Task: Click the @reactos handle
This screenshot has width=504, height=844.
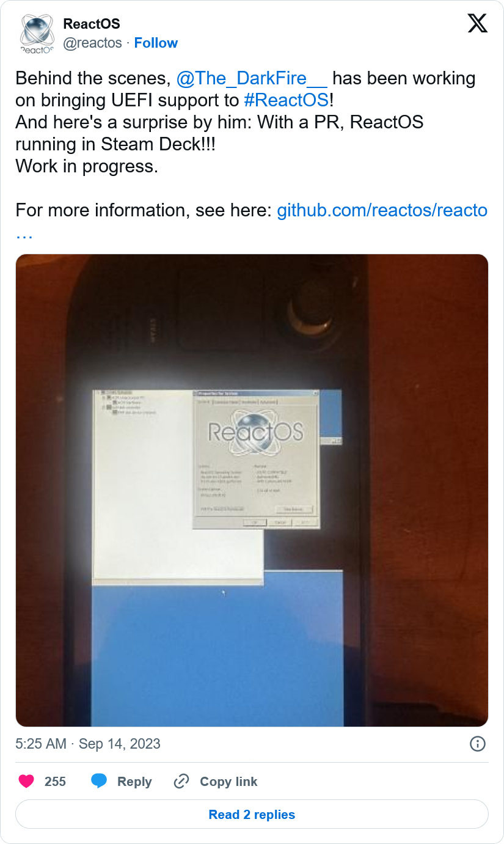Action: click(x=93, y=43)
